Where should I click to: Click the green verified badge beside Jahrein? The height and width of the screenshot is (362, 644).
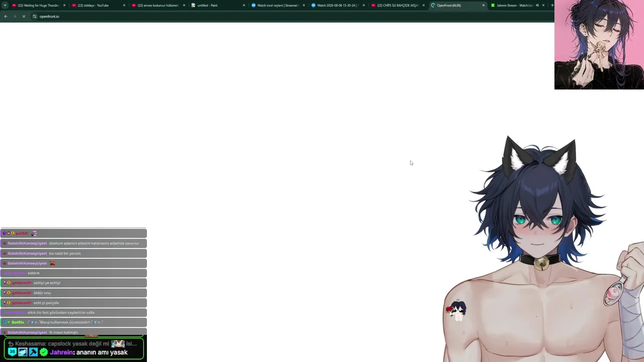pyautogui.click(x=44, y=352)
